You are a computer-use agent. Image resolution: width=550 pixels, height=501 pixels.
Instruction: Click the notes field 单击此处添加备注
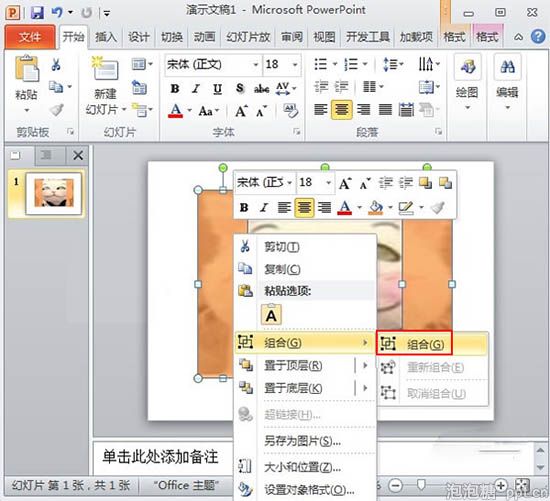161,457
